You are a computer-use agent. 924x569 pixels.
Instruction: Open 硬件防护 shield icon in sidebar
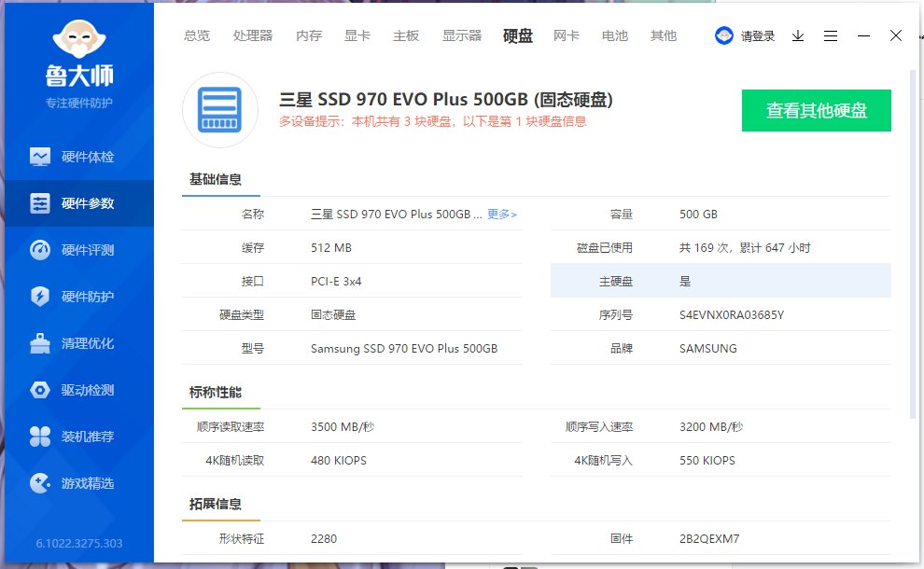point(40,297)
